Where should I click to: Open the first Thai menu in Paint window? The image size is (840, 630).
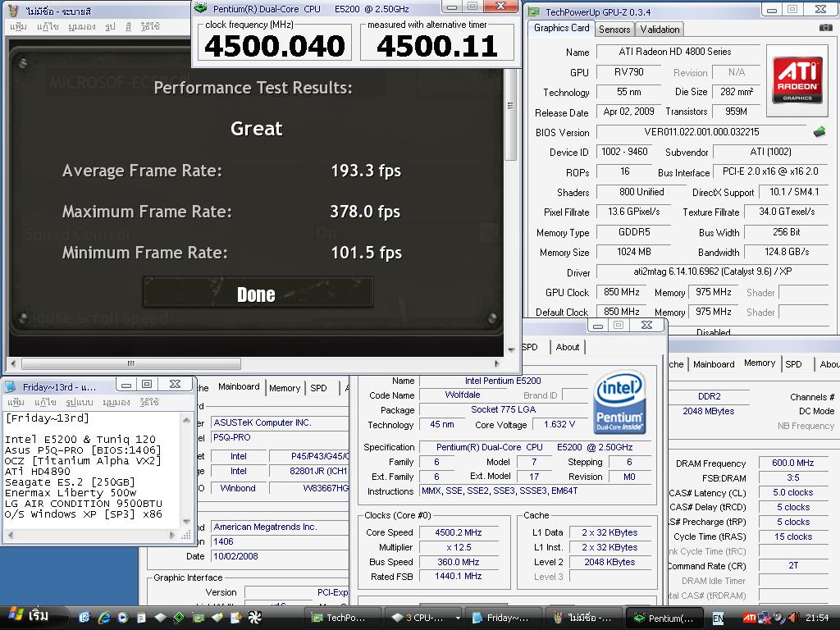pyautogui.click(x=18, y=26)
